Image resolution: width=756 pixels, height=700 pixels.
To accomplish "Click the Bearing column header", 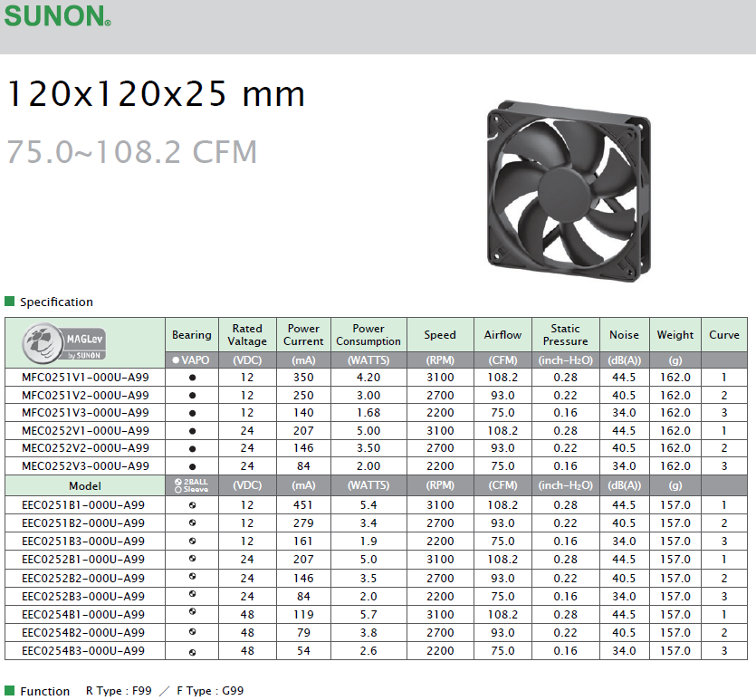I will coord(192,334).
